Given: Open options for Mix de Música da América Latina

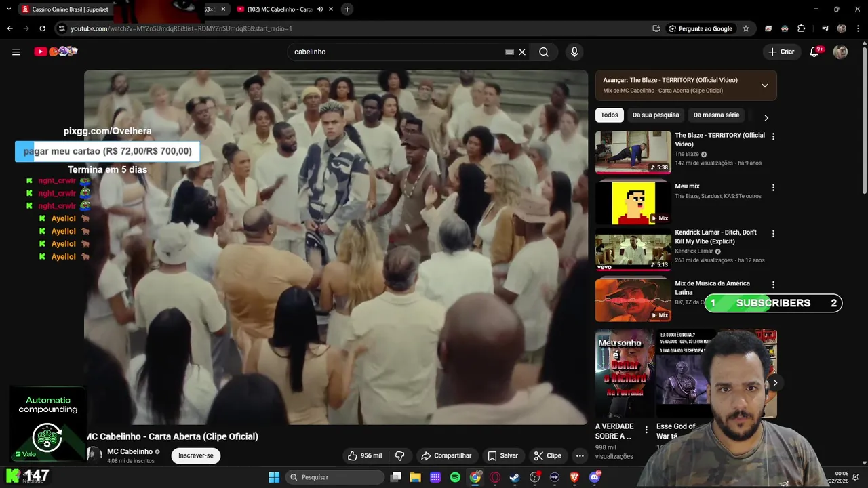Looking at the screenshot, I should pos(773,285).
